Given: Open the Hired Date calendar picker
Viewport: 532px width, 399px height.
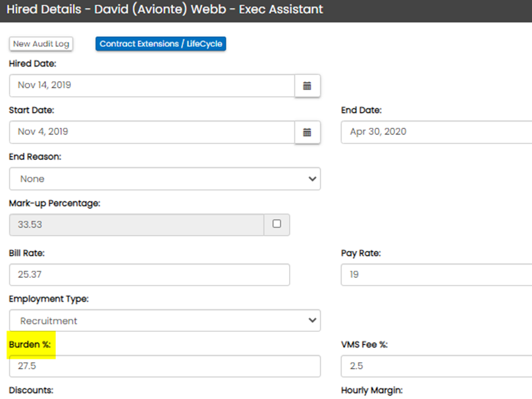Looking at the screenshot, I should click(x=307, y=86).
